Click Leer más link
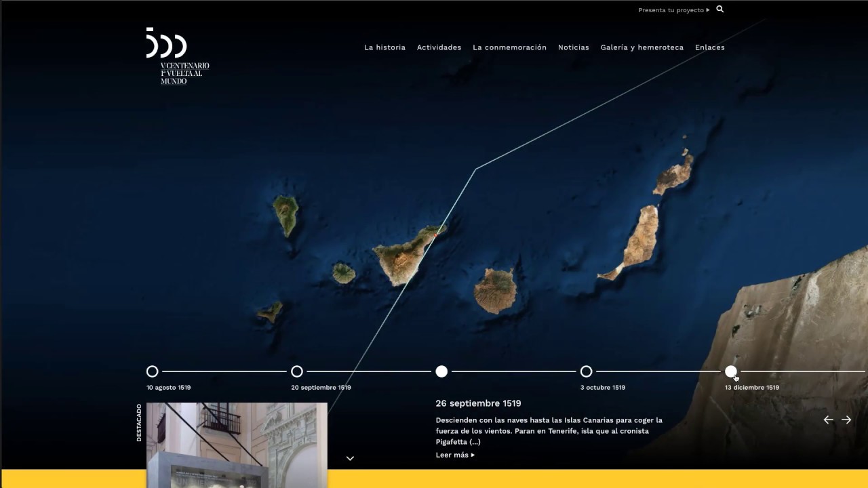Image resolution: width=868 pixels, height=488 pixels. coord(455,455)
